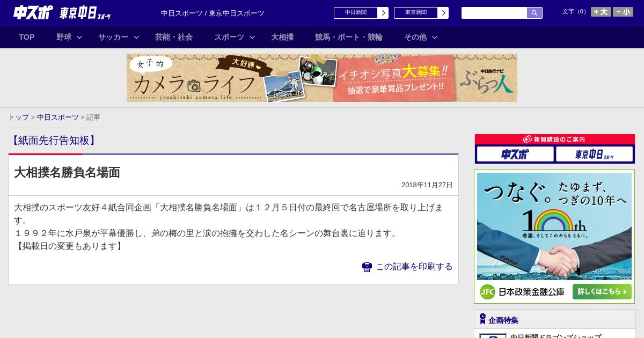Click the カメラライフ banner advertisement
The width and height of the screenshot is (644, 338).
tap(322, 78)
